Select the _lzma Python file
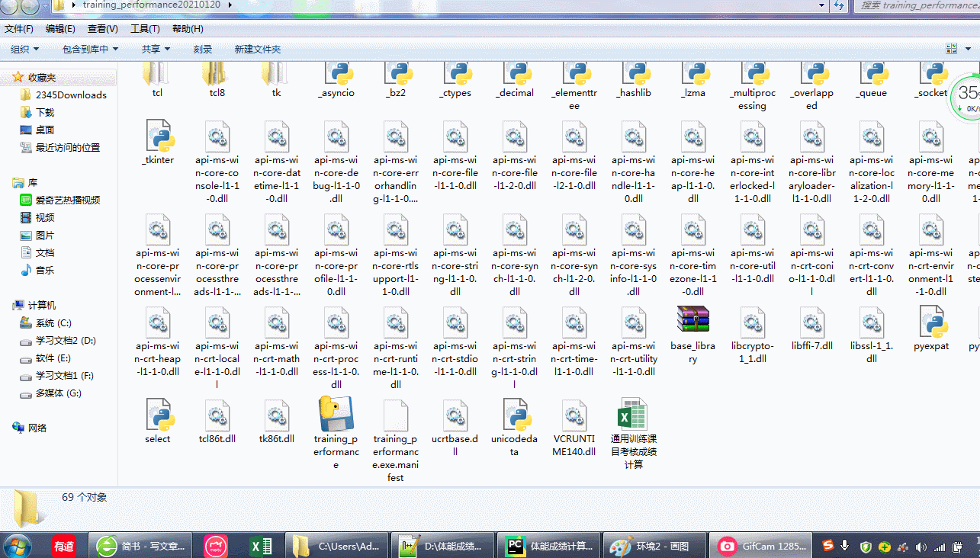This screenshot has height=558, width=980. [693, 79]
